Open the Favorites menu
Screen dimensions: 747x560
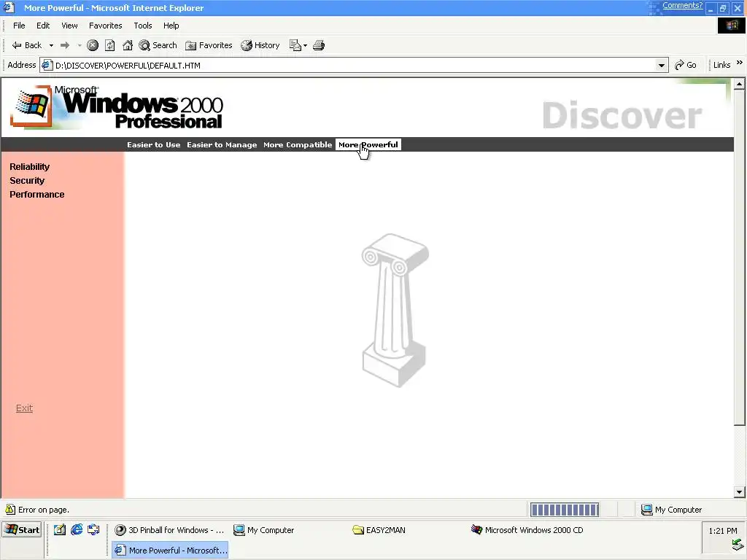click(x=105, y=26)
